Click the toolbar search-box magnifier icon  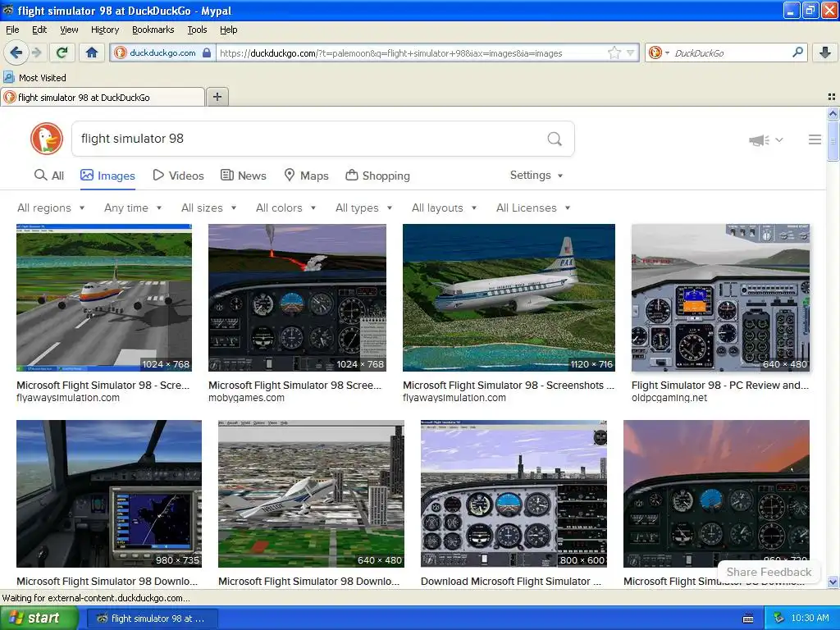pyautogui.click(x=797, y=52)
